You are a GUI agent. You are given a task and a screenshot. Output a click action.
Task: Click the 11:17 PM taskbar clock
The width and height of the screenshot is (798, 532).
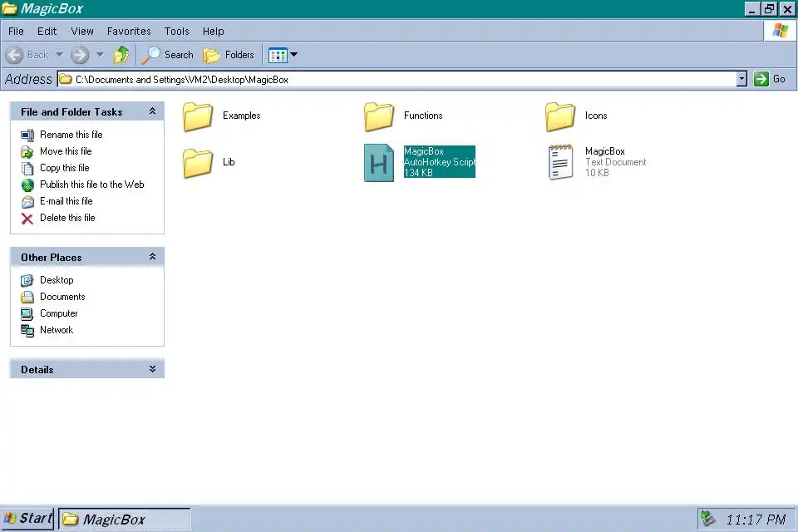756,520
